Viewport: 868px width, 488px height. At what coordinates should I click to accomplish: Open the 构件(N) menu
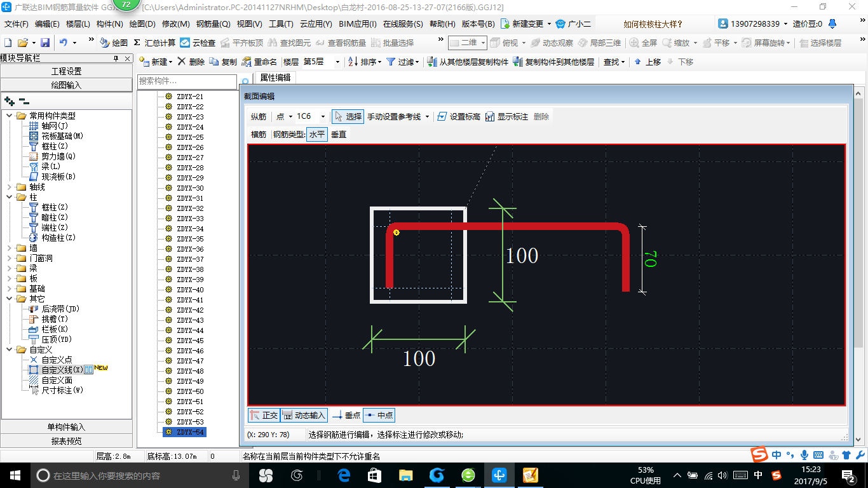pos(109,24)
